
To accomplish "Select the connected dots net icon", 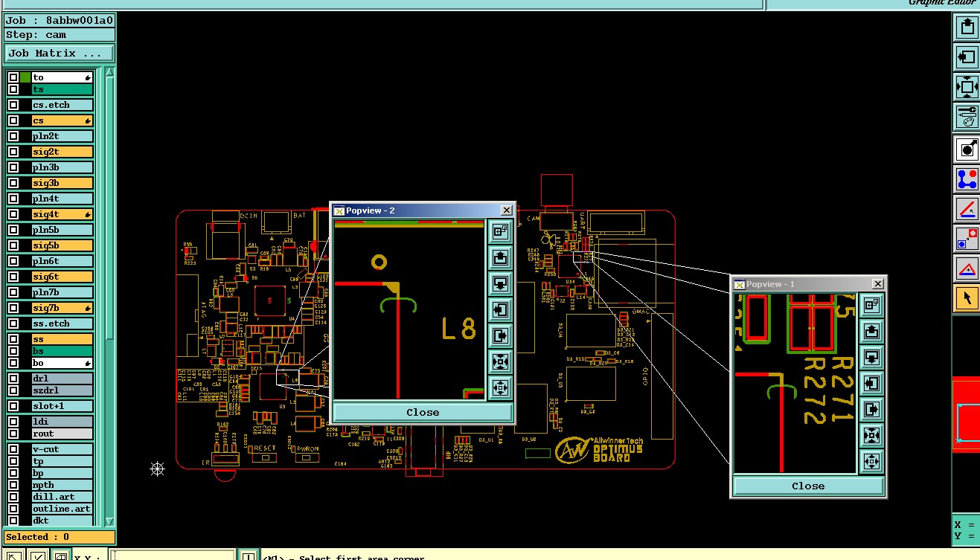I will click(x=967, y=179).
